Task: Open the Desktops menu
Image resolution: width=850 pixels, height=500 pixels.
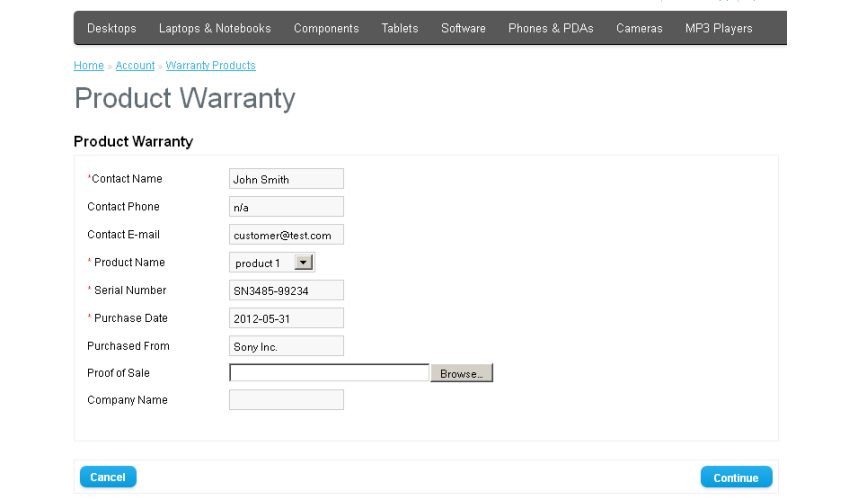Action: click(x=112, y=28)
